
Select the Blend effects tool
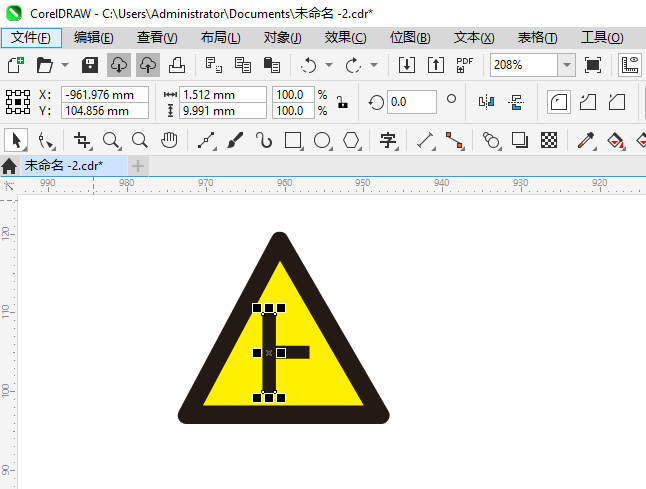[x=491, y=140]
